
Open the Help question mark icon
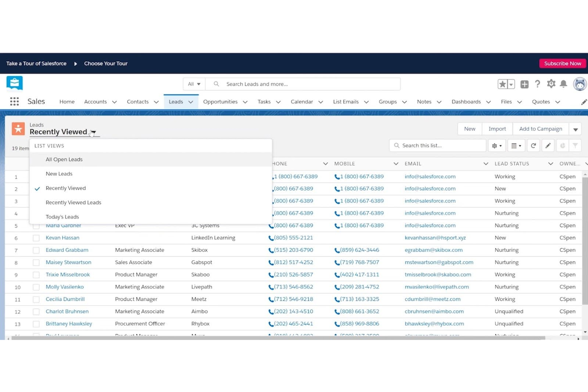tap(538, 84)
